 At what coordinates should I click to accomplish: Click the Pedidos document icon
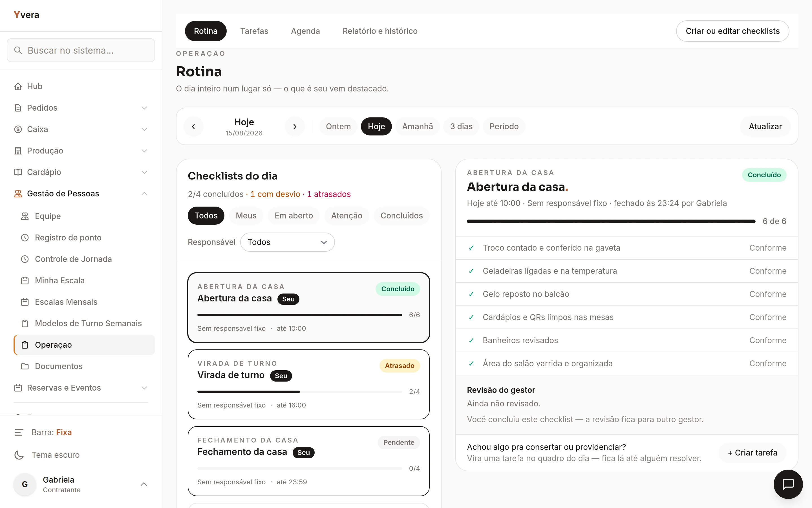18,108
